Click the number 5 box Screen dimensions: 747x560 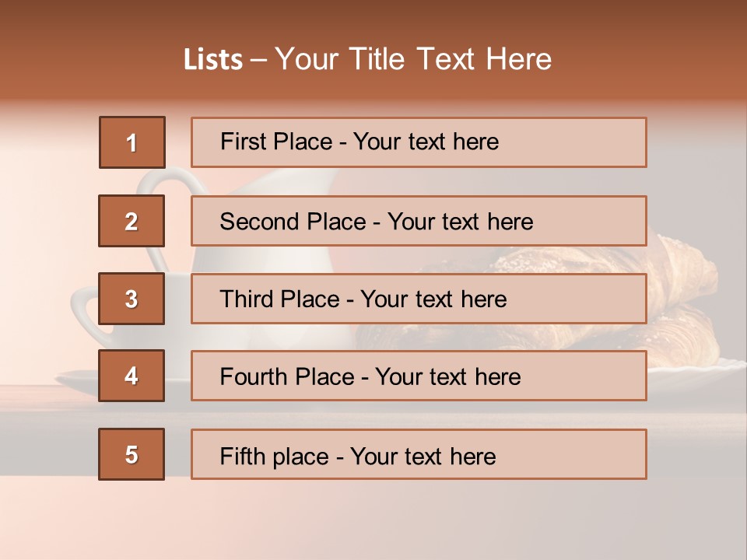pos(132,454)
